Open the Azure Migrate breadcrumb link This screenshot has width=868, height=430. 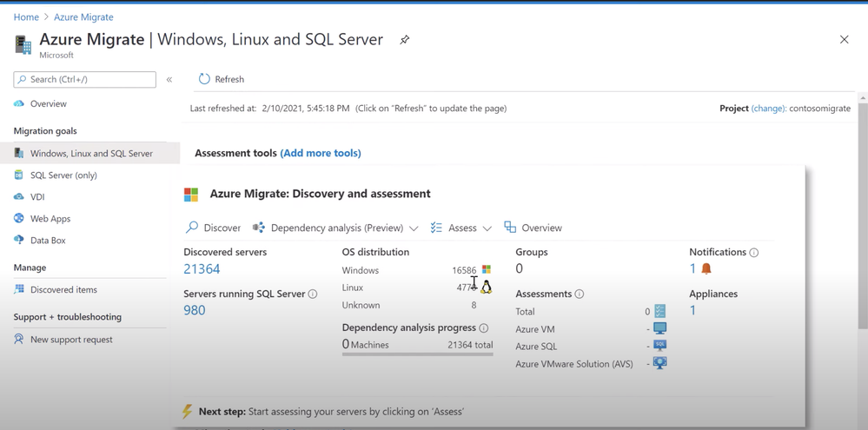click(x=83, y=17)
